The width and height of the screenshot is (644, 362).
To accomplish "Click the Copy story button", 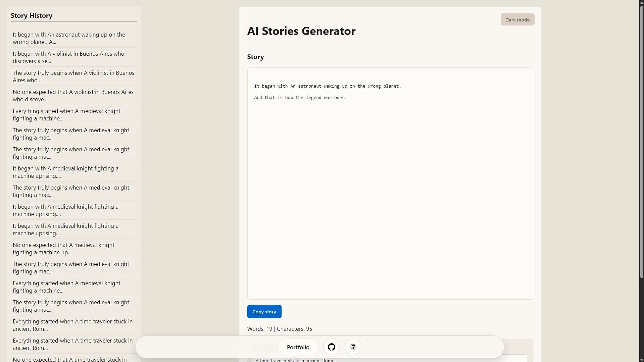I will pyautogui.click(x=264, y=311).
